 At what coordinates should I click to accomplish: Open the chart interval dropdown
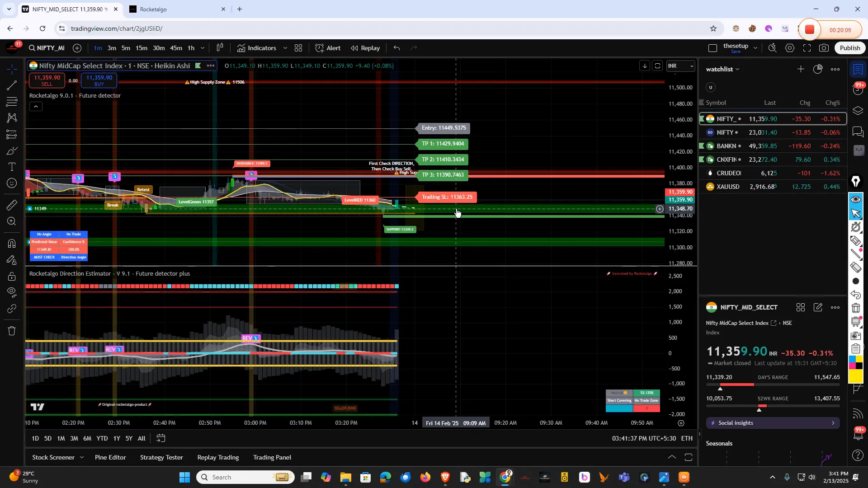coord(203,48)
